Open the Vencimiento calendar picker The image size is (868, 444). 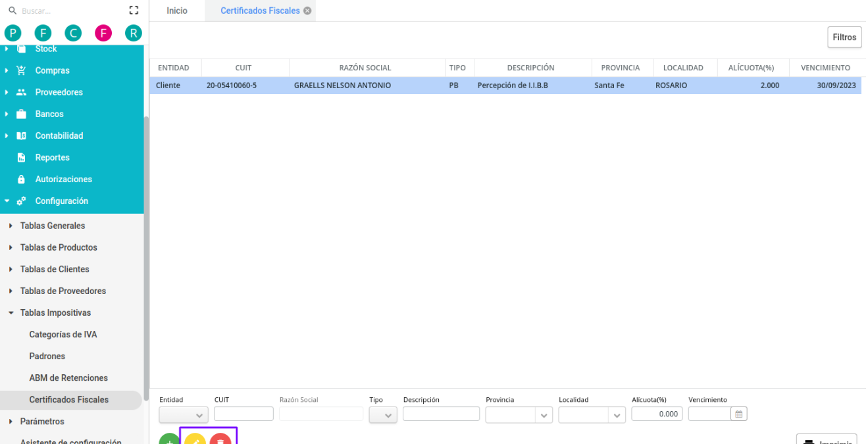click(x=738, y=414)
